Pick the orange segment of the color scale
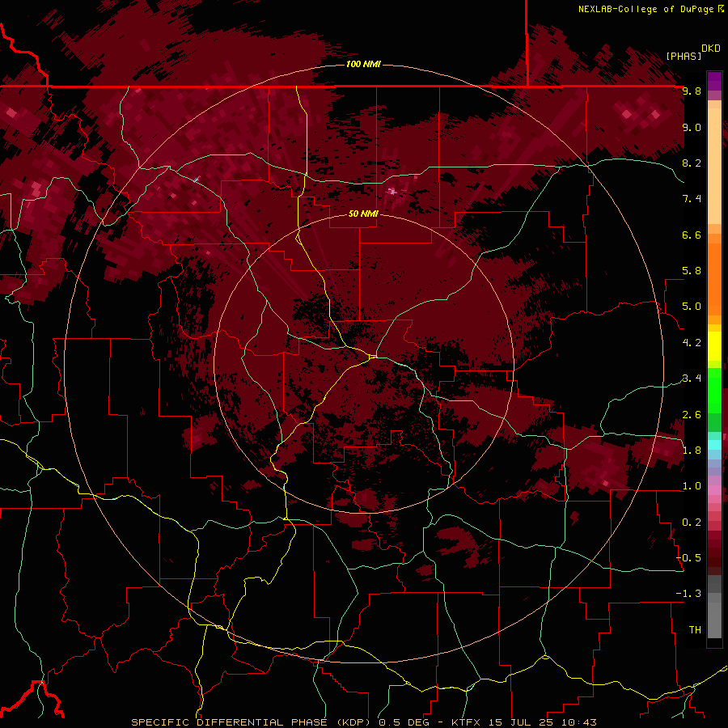This screenshot has height=728, width=728. 714,278
